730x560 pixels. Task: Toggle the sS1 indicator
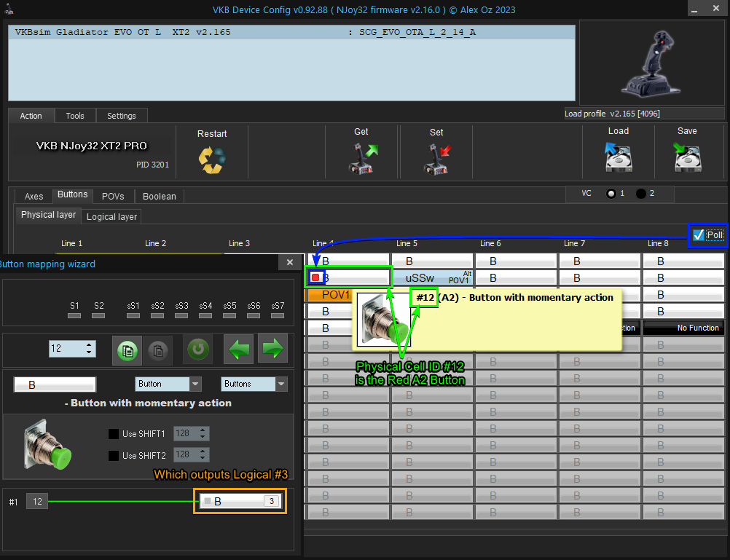133,315
